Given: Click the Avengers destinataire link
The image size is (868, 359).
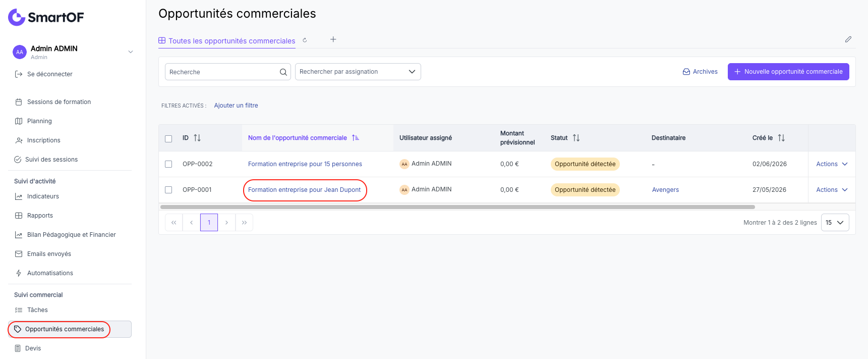Looking at the screenshot, I should [x=665, y=190].
